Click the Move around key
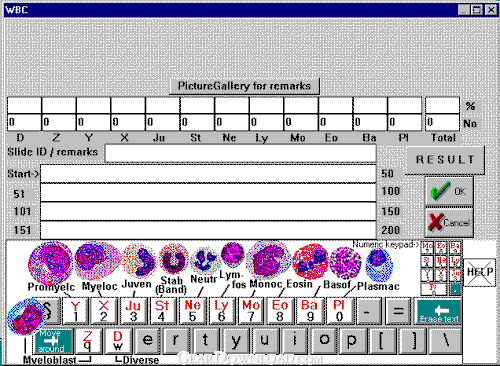Screen dimensions: 500x366 click(x=53, y=341)
